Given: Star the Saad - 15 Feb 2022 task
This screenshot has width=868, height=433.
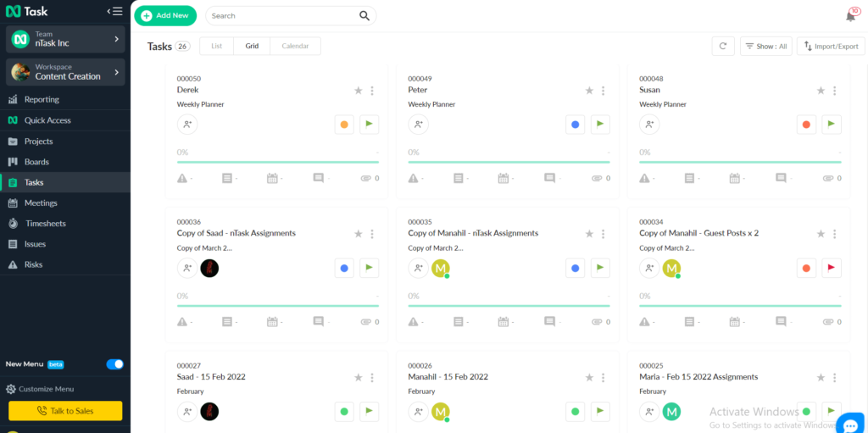Looking at the screenshot, I should [x=359, y=377].
